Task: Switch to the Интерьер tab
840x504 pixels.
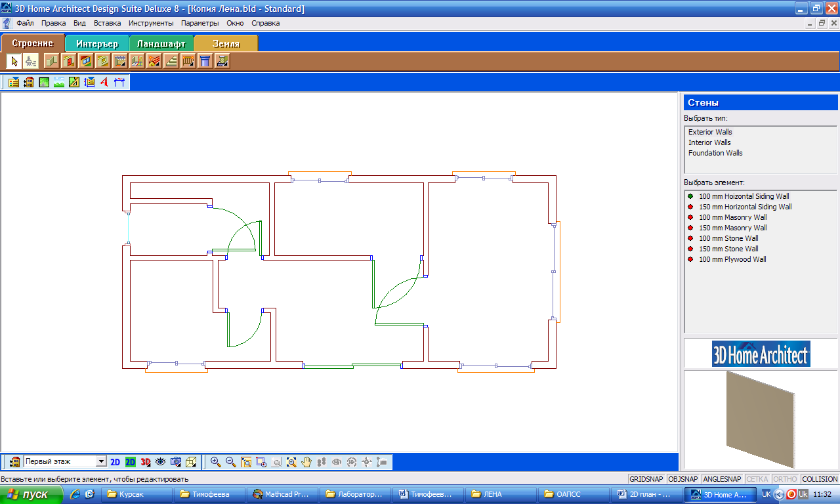Action: [97, 44]
